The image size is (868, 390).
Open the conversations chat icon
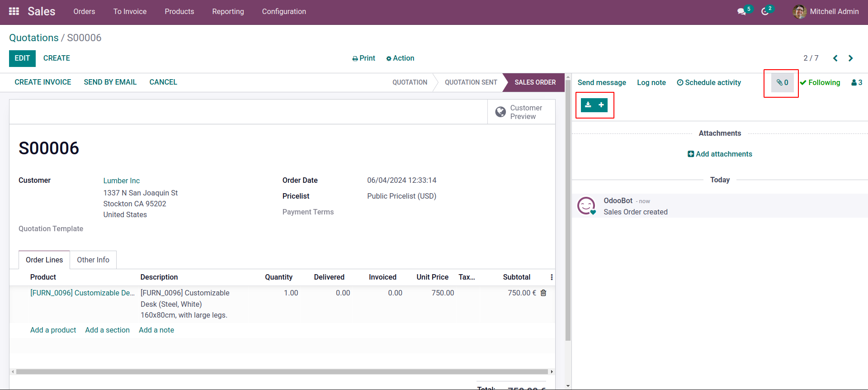tap(742, 11)
